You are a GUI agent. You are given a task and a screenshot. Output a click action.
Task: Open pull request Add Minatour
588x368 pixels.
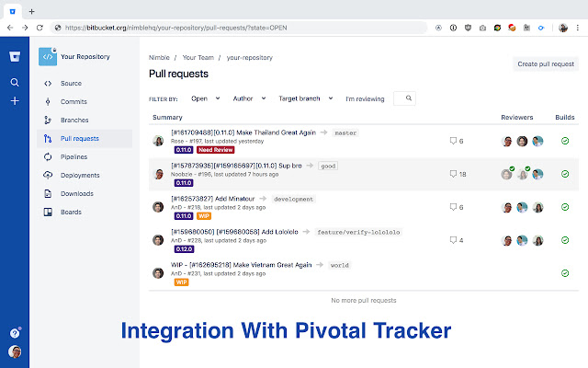click(212, 199)
